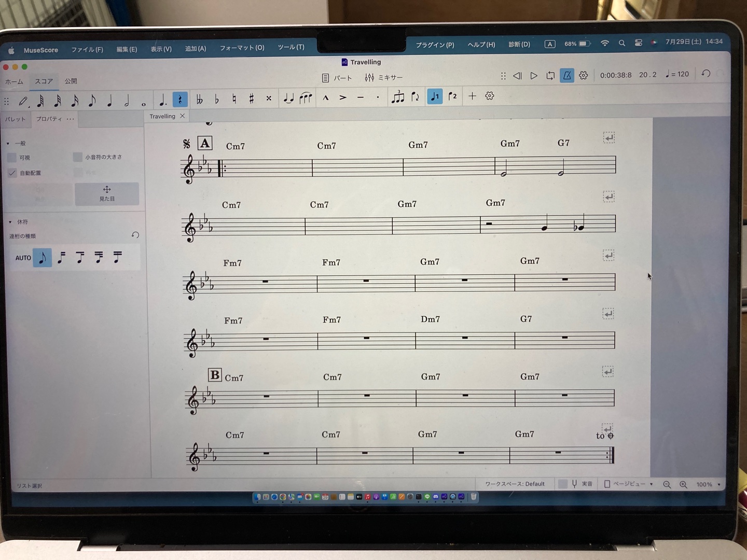Add a tie to the note
This screenshot has height=560, width=747.
coord(288,98)
